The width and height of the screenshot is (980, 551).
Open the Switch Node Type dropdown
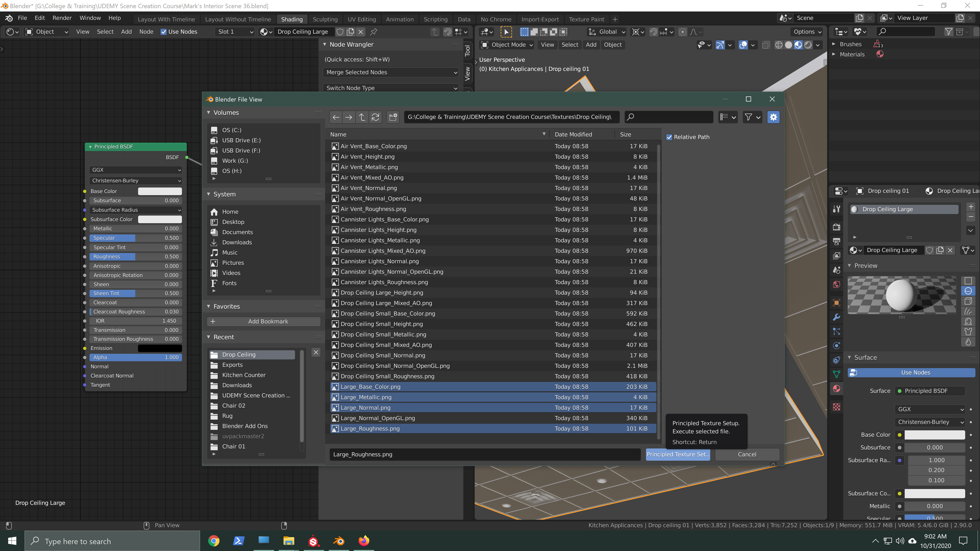click(390, 88)
